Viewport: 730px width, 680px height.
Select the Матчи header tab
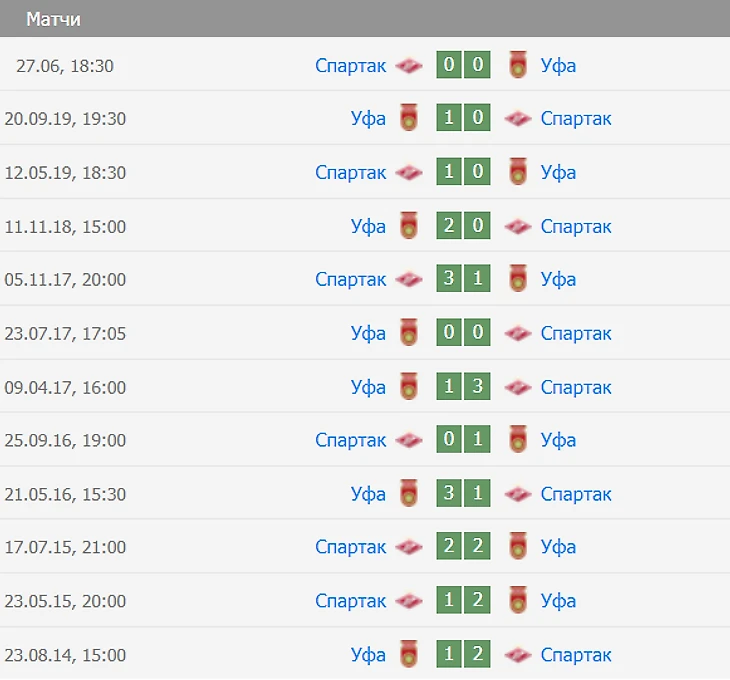click(x=54, y=19)
